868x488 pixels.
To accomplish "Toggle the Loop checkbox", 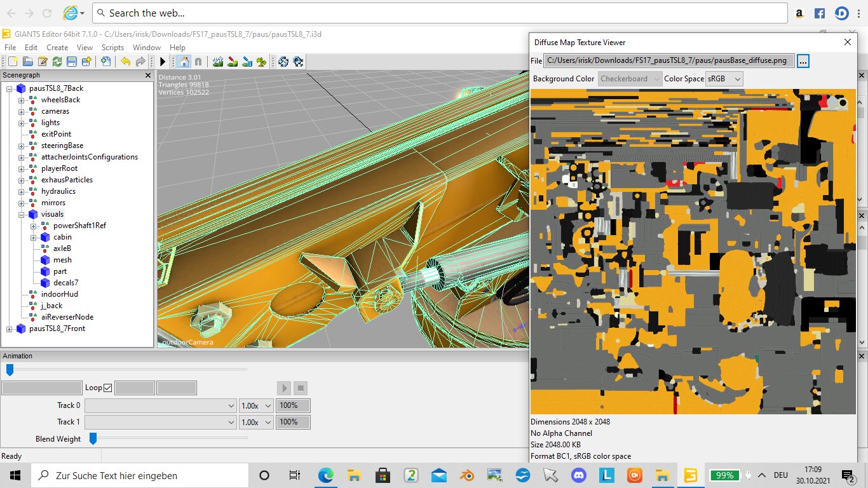I will [x=107, y=388].
